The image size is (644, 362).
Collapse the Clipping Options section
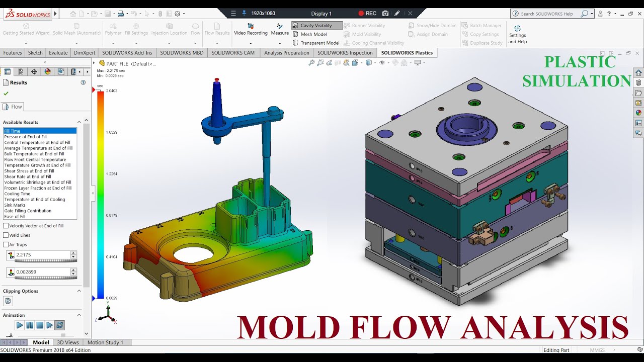(79, 291)
